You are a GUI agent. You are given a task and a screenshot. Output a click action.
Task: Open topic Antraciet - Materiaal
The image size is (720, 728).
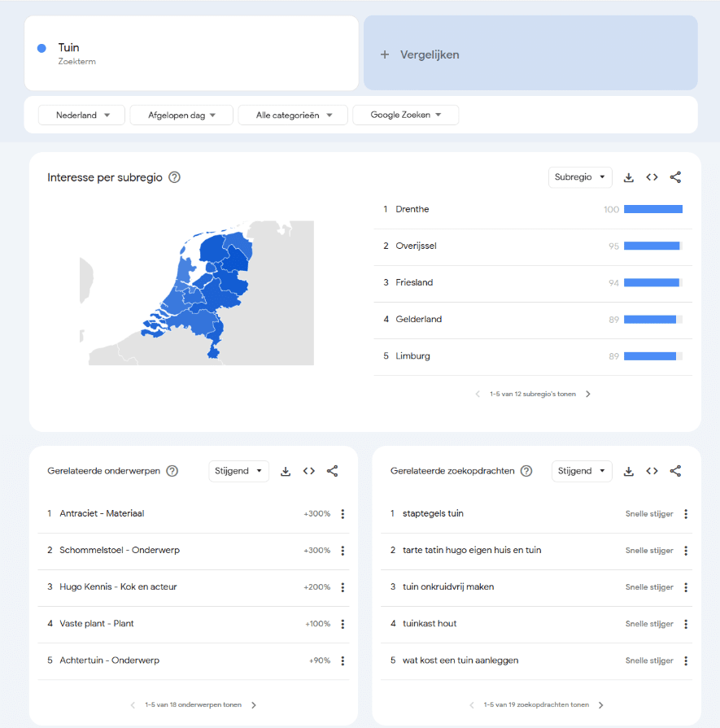point(102,514)
